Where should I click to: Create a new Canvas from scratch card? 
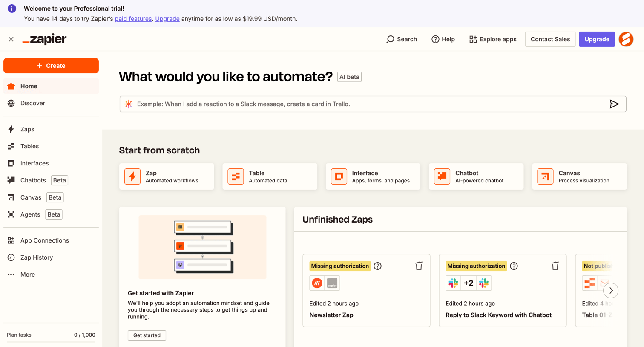point(579,176)
